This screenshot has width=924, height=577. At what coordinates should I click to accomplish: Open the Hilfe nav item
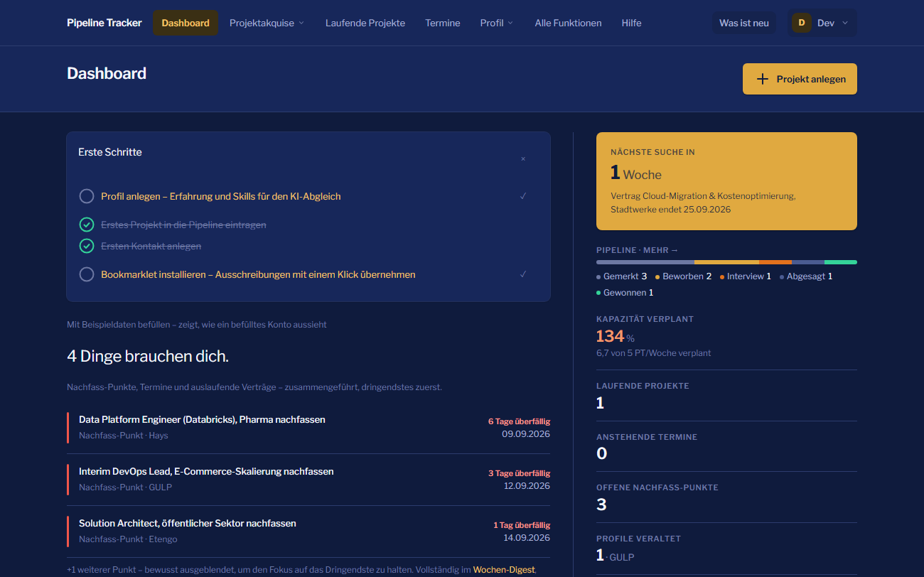click(631, 23)
